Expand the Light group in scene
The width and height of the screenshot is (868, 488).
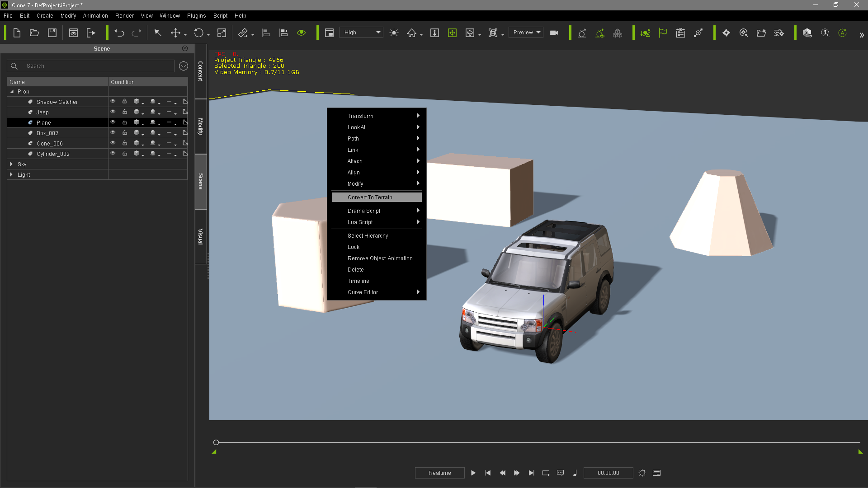point(12,174)
